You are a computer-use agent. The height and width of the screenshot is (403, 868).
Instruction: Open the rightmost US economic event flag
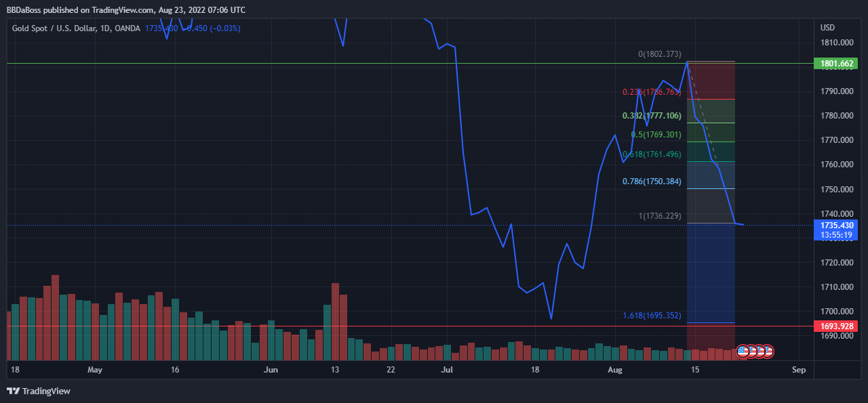767,351
